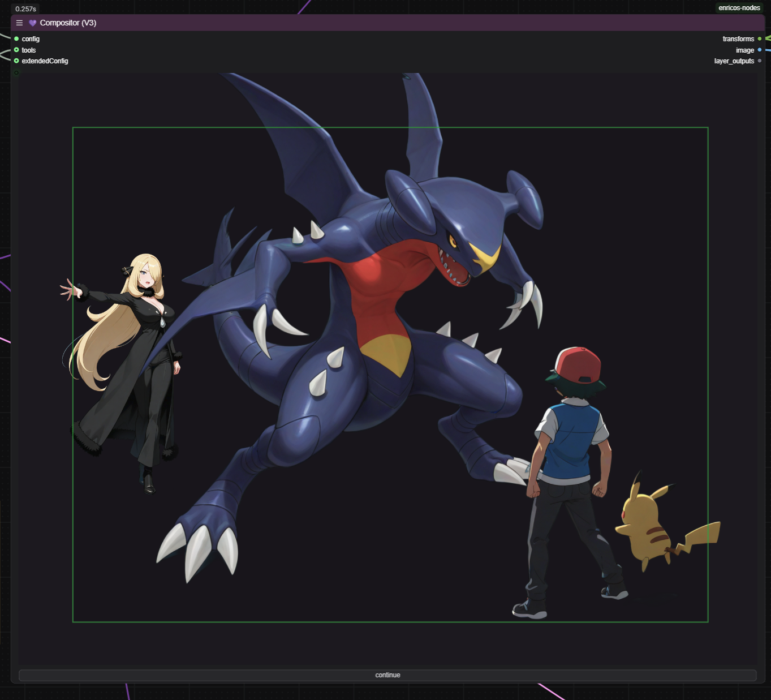This screenshot has width=771, height=700.
Task: Click the layer_outputs output connector dot
Action: click(x=760, y=61)
